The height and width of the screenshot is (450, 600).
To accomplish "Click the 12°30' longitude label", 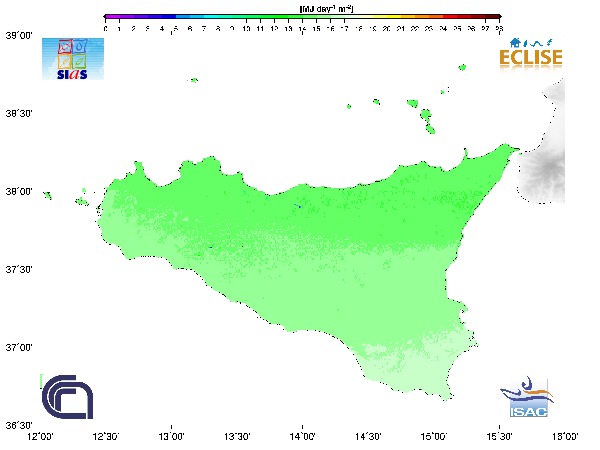I will 106,437.
